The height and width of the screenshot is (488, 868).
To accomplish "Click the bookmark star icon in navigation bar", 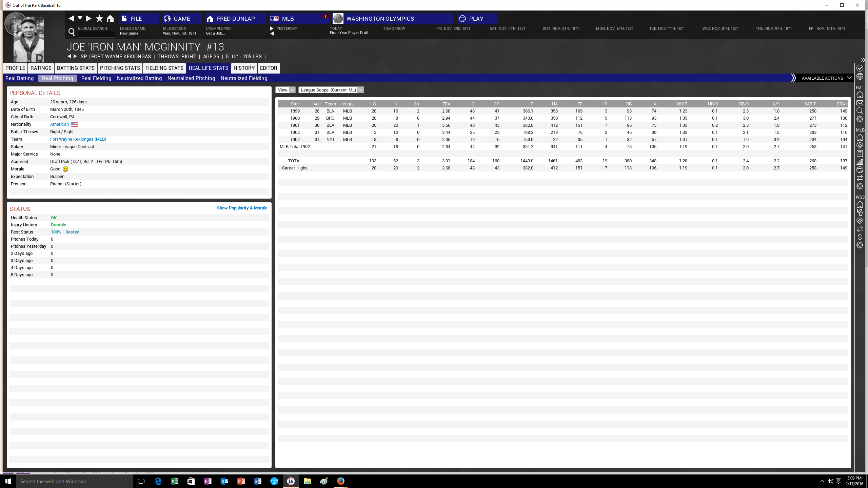I will pos(99,19).
